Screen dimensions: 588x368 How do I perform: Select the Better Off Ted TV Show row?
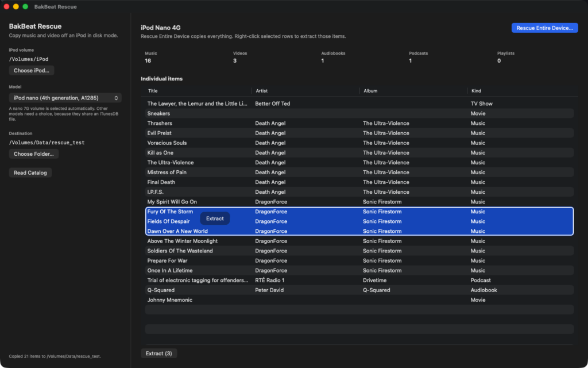(359, 103)
